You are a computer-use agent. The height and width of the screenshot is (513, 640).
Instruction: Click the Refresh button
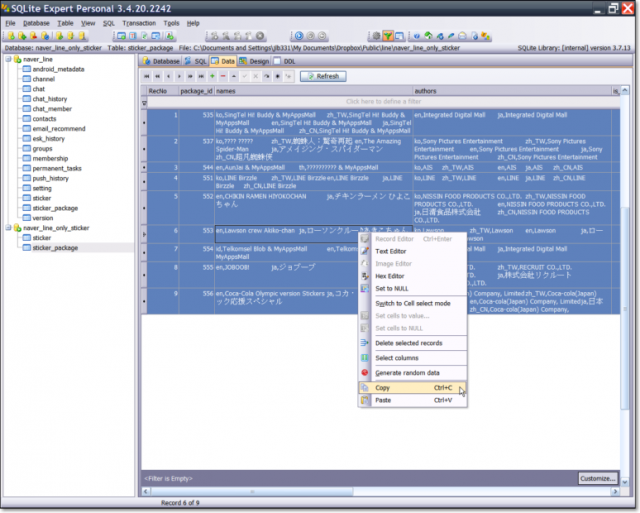click(323, 76)
